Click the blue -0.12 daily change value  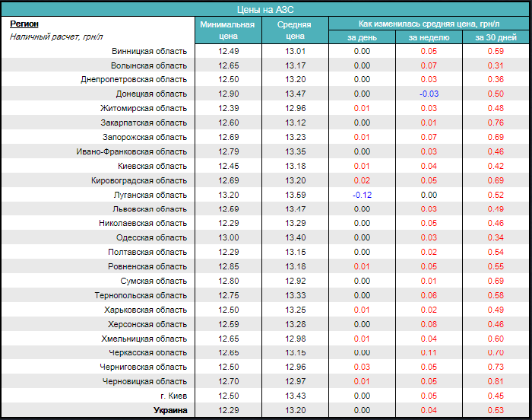point(361,195)
